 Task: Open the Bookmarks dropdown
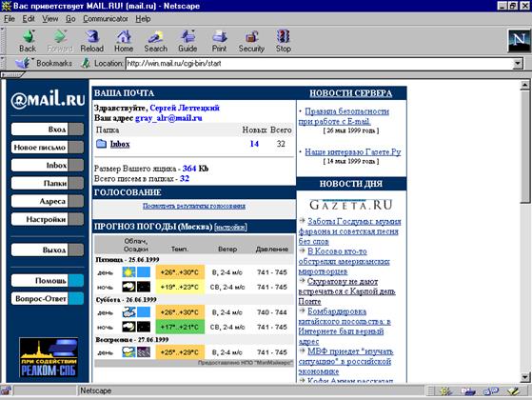coord(44,63)
